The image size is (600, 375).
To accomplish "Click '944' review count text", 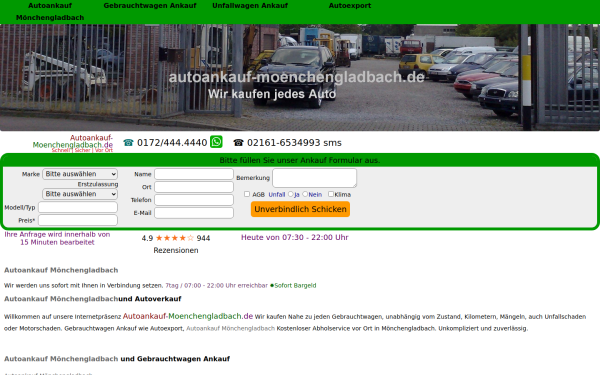I will (203, 238).
